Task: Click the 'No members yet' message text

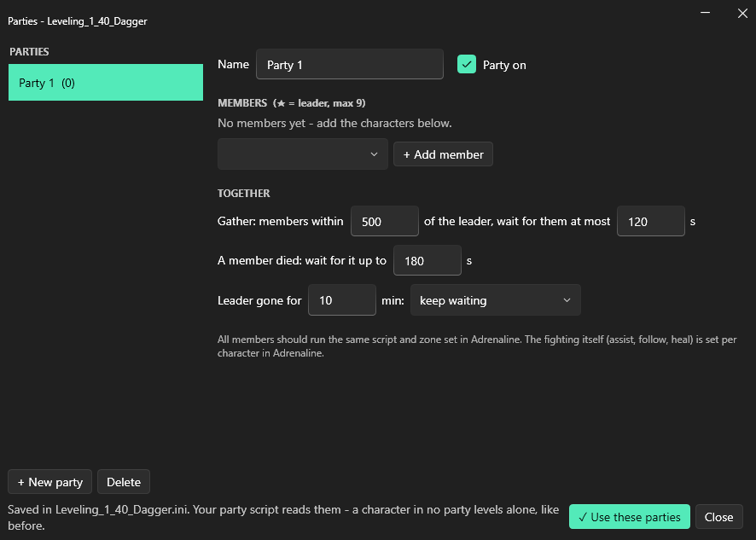Action: point(334,124)
